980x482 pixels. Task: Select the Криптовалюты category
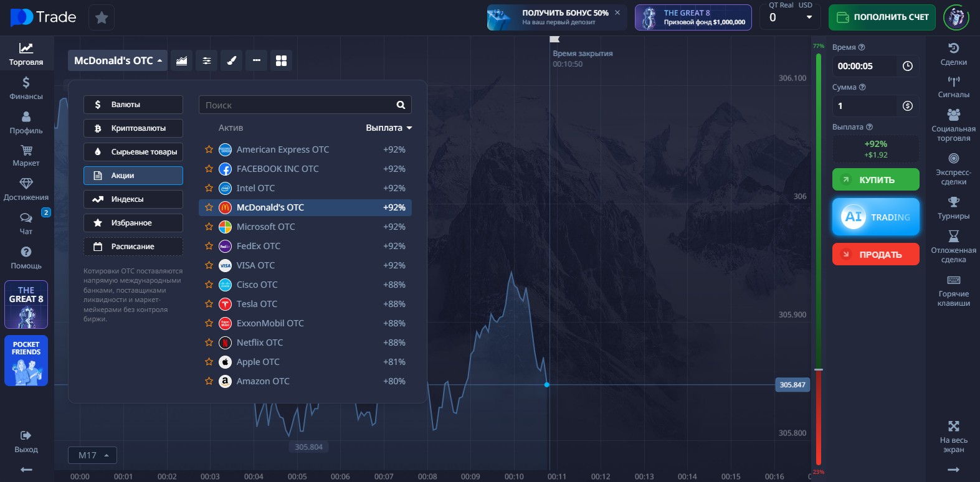(x=133, y=128)
